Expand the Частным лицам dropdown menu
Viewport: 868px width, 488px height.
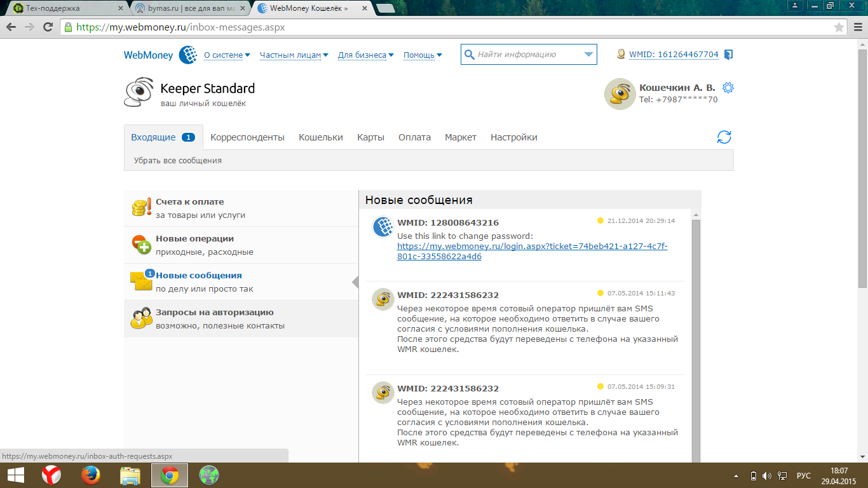tap(294, 55)
